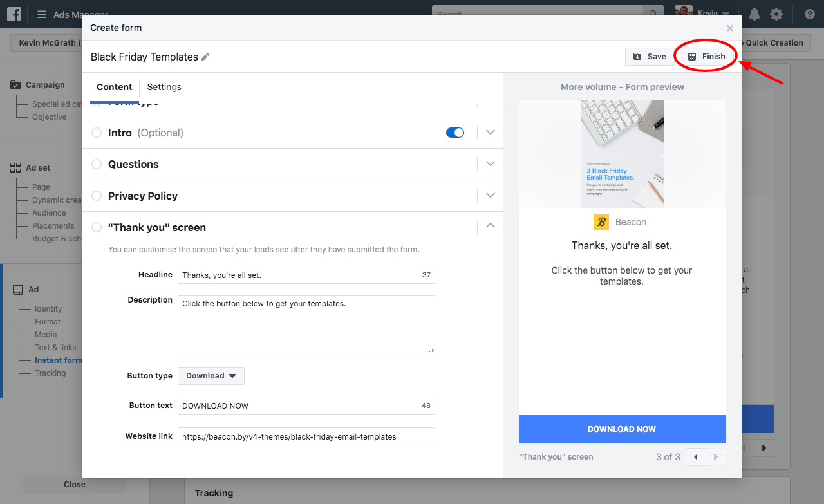
Task: Click the Website link input field
Action: [306, 436]
